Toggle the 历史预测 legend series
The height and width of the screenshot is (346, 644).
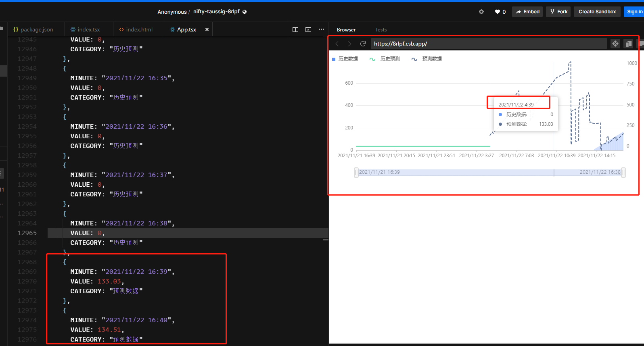[x=385, y=59]
